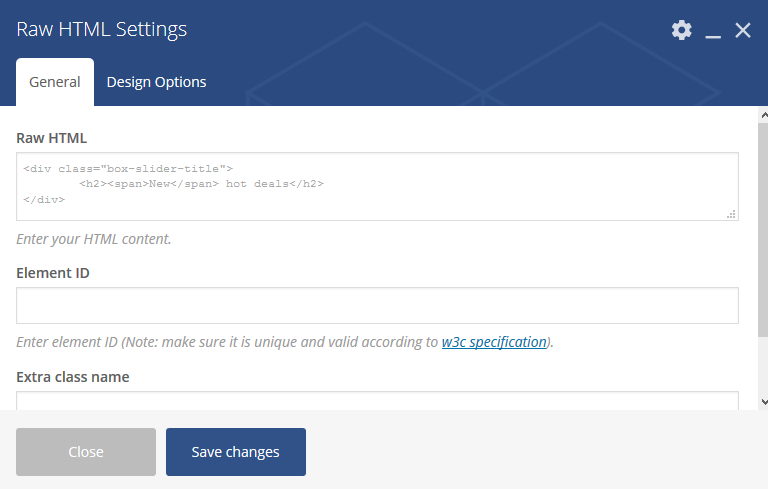Switch to the General tab
The width and height of the screenshot is (768, 489).
click(x=55, y=82)
